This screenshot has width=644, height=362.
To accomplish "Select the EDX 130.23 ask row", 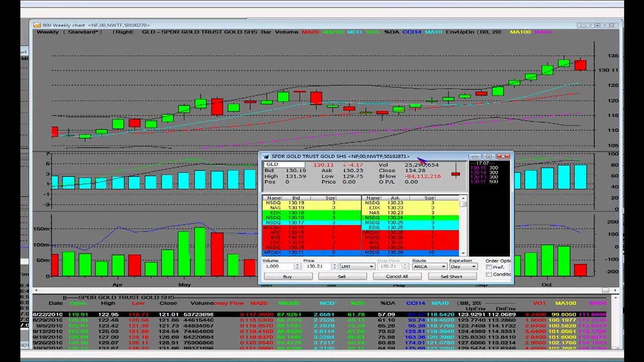I will tap(411, 208).
